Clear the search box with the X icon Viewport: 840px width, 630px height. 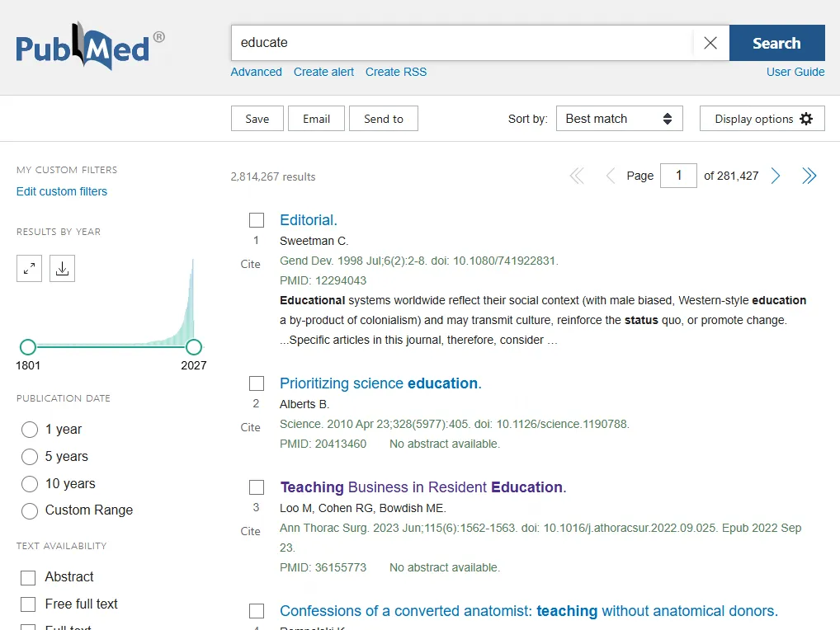pyautogui.click(x=710, y=43)
